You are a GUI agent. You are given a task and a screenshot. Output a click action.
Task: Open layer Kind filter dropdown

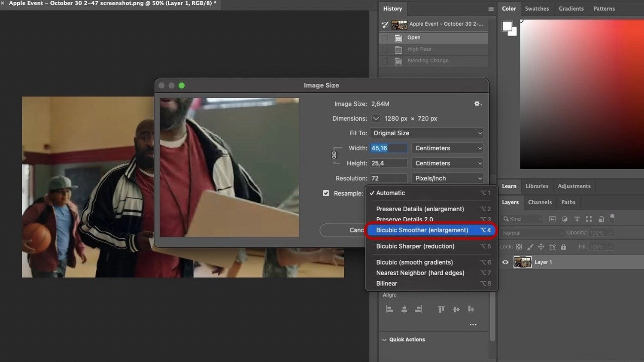[522, 219]
